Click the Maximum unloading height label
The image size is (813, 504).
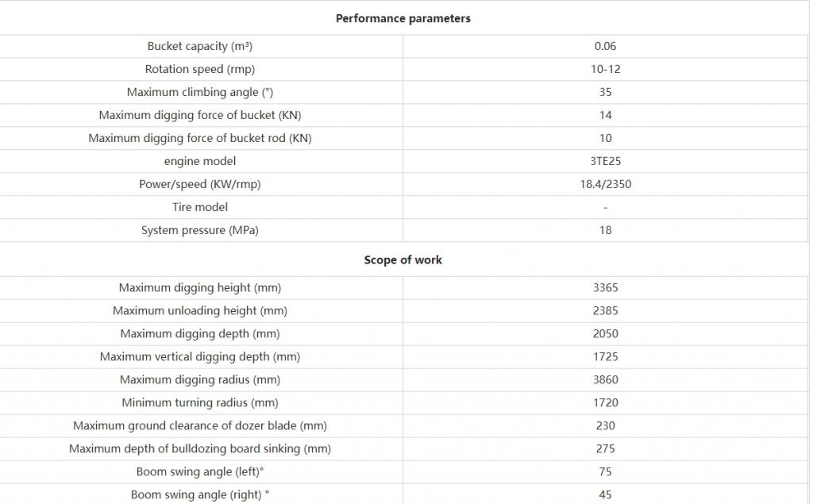(199, 310)
